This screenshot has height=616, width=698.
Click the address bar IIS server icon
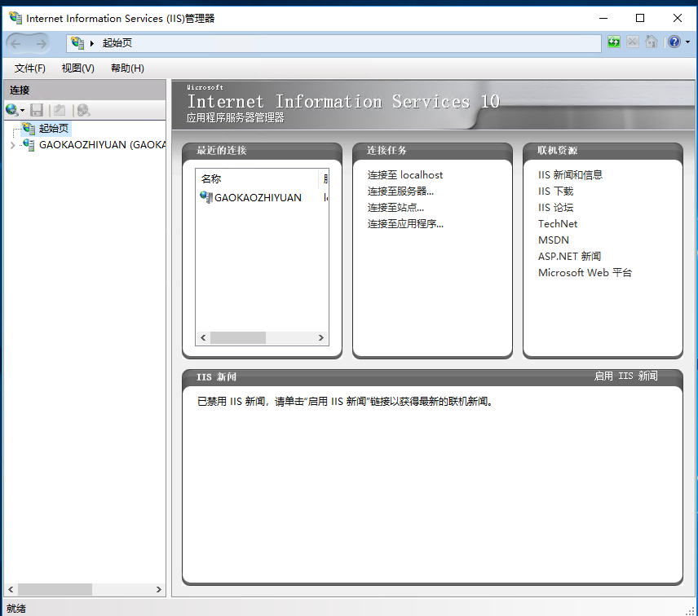click(77, 42)
